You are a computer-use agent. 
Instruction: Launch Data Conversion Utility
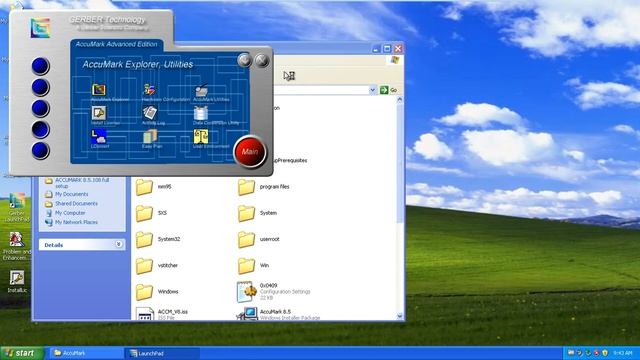(201, 113)
